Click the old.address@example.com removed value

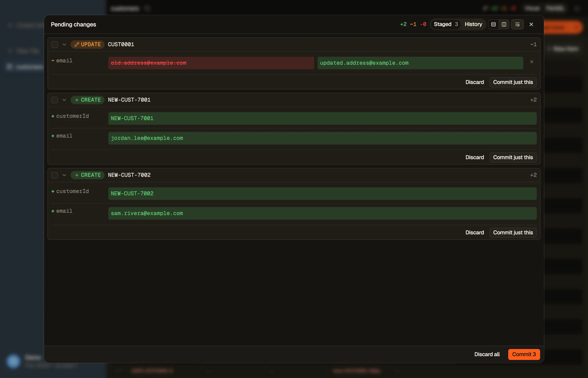click(x=211, y=63)
